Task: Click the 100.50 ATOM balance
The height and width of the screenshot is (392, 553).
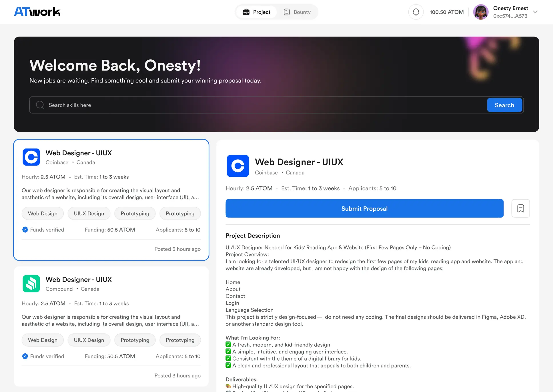Action: 447,12
